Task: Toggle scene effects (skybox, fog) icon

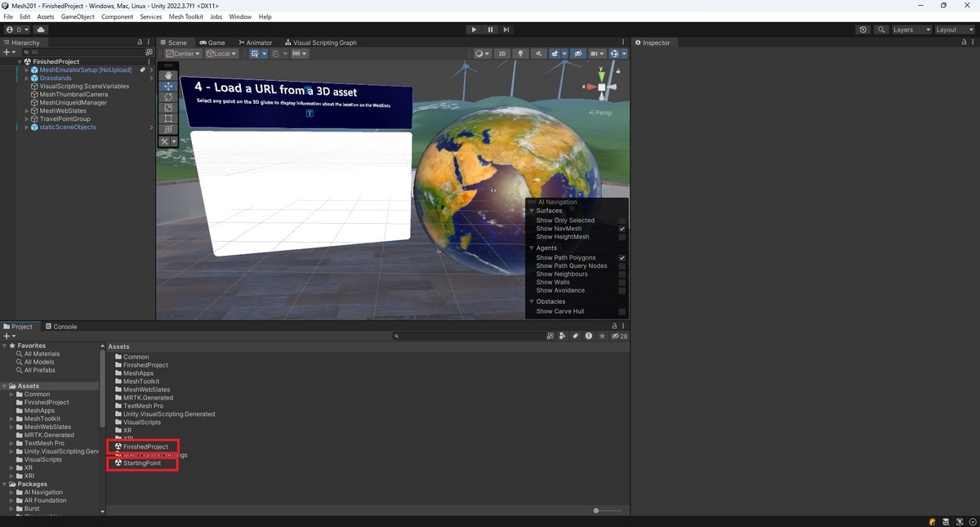Action: 556,54
